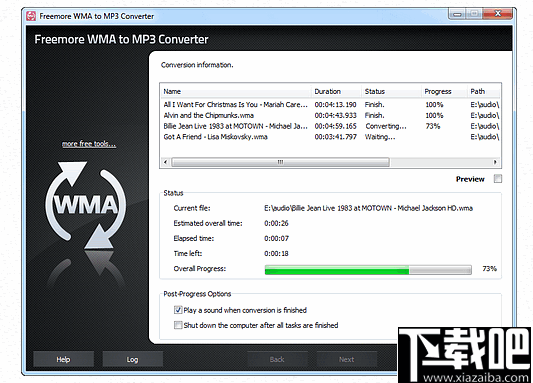
Task: Enable Shut down the computer after tasks
Action: 178,325
